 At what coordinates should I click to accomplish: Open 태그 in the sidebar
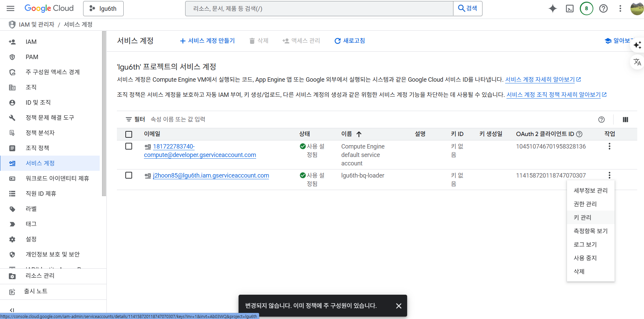pyautogui.click(x=50, y=224)
